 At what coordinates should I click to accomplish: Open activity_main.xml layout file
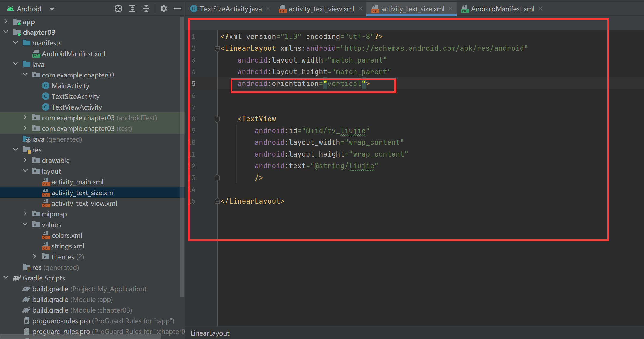[77, 182]
